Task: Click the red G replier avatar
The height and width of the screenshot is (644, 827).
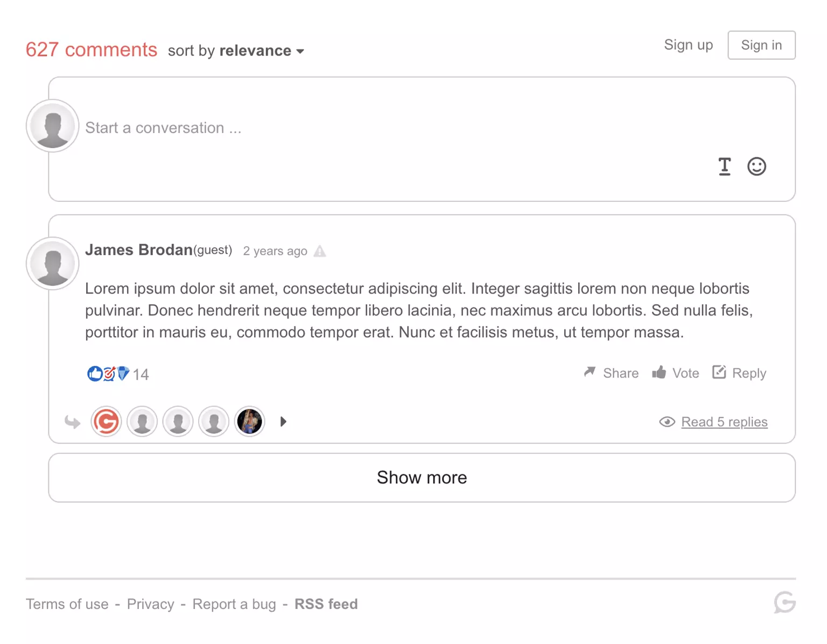Action: pos(106,421)
